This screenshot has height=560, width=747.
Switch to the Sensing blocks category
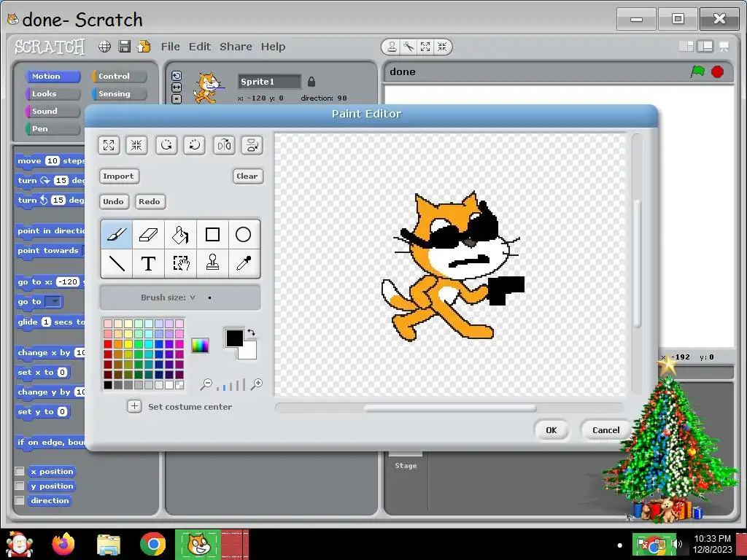[119, 94]
